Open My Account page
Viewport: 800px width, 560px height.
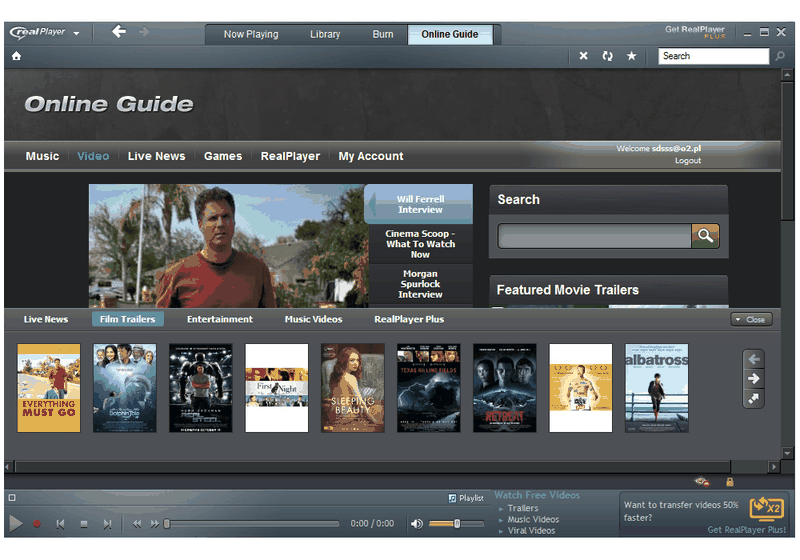[x=371, y=156]
